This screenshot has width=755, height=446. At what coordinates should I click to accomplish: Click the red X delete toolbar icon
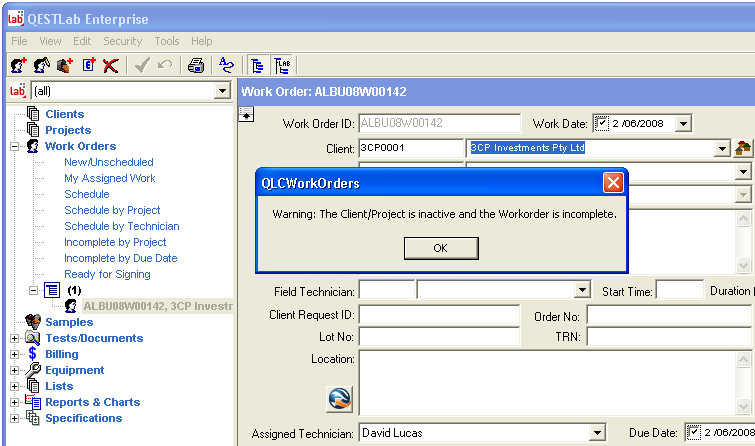(x=110, y=66)
